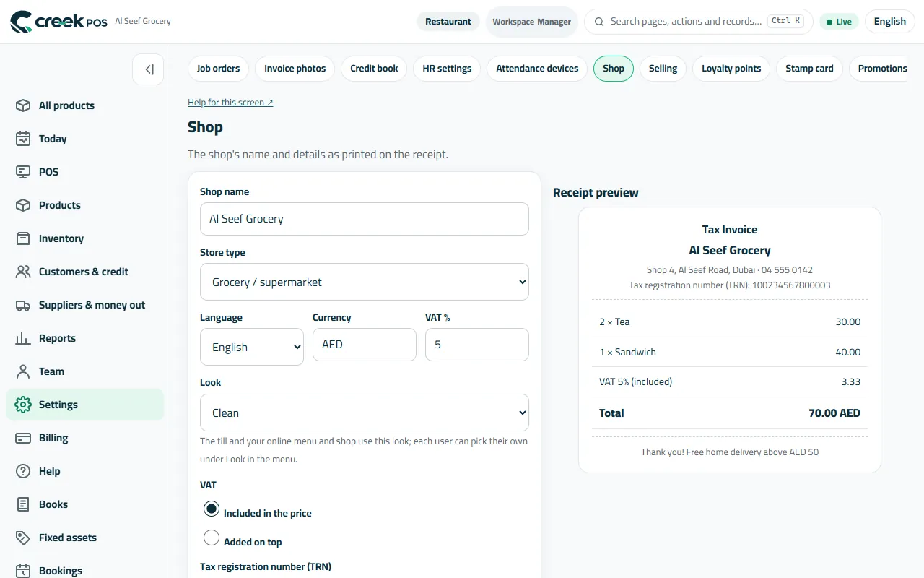Screen dimensions: 924x578
Task: Open the Help for this screen link
Action: point(230,103)
